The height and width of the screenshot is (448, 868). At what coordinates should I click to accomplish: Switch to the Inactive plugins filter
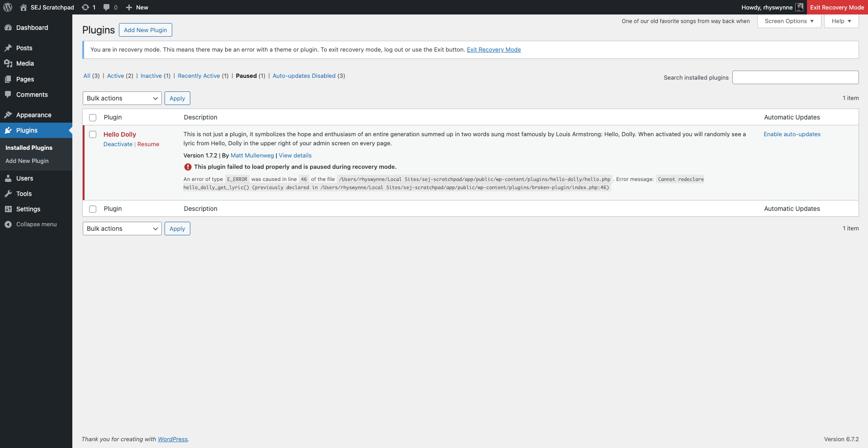151,76
